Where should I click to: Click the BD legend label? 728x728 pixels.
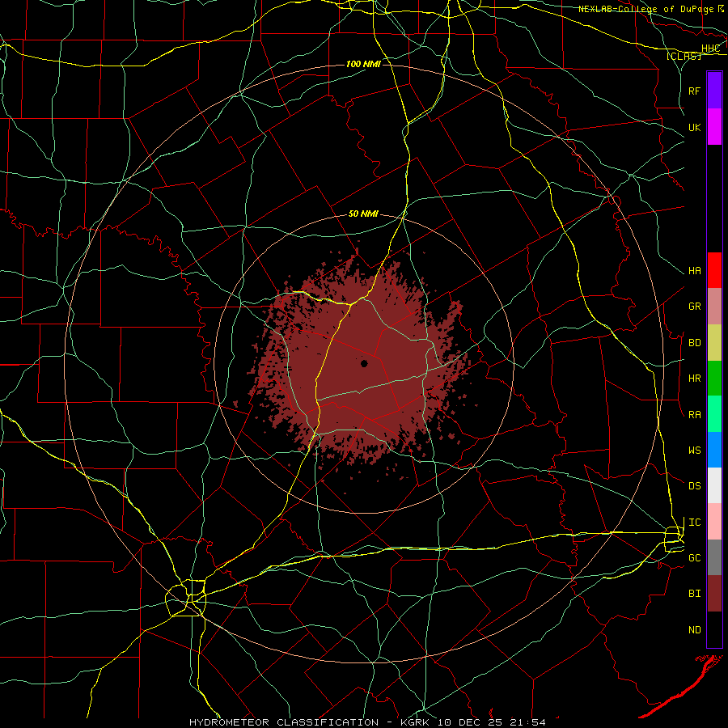(694, 343)
